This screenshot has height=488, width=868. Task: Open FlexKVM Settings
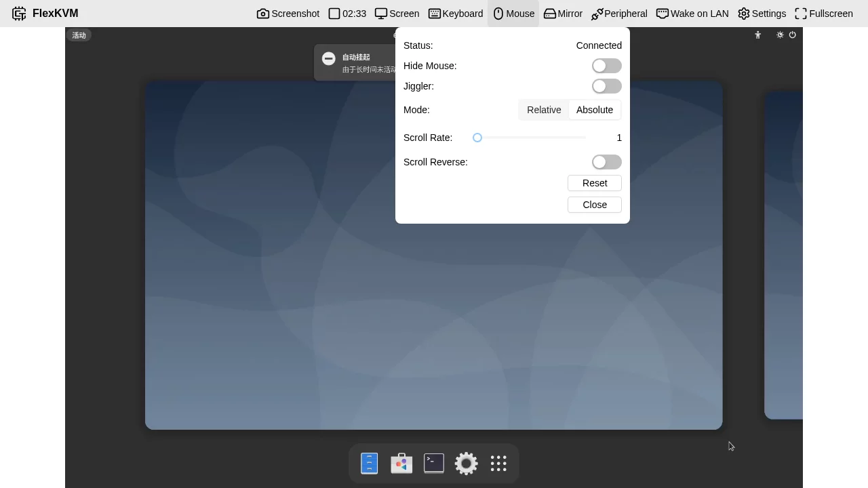point(762,14)
